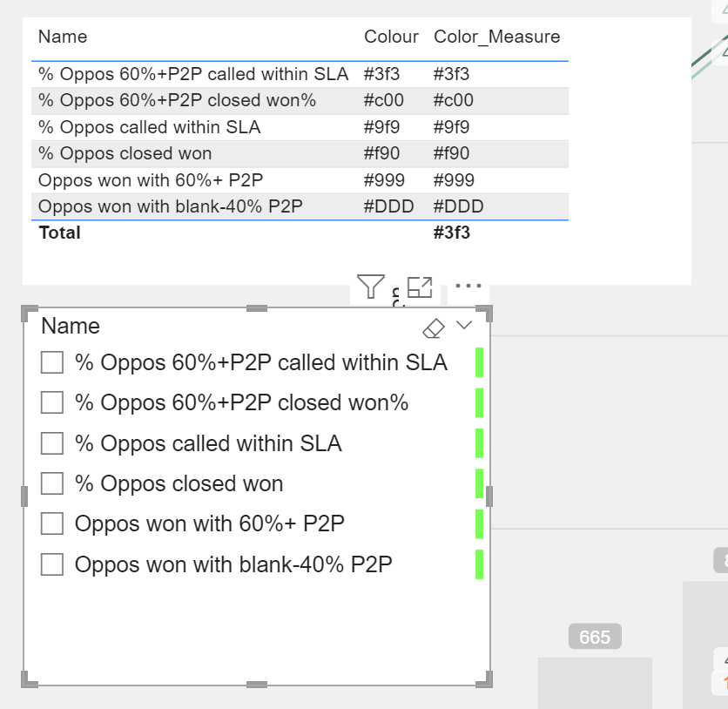Viewport: 728px width, 709px height.
Task: Select the slicer header title 'Name'
Action: click(x=71, y=326)
